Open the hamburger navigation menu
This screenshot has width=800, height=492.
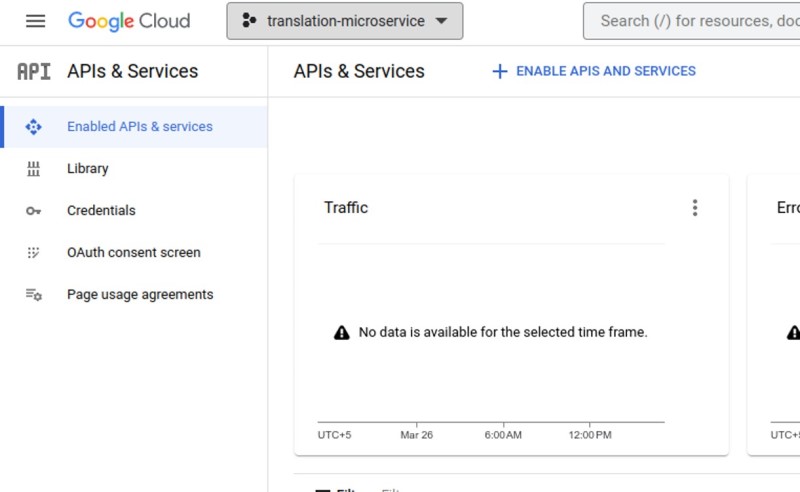click(35, 21)
